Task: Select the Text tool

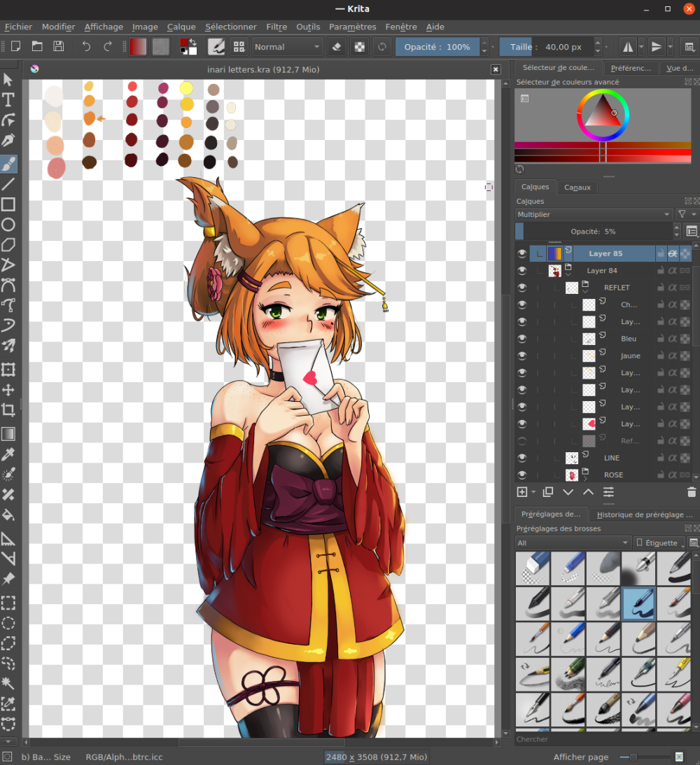Action: click(x=8, y=100)
